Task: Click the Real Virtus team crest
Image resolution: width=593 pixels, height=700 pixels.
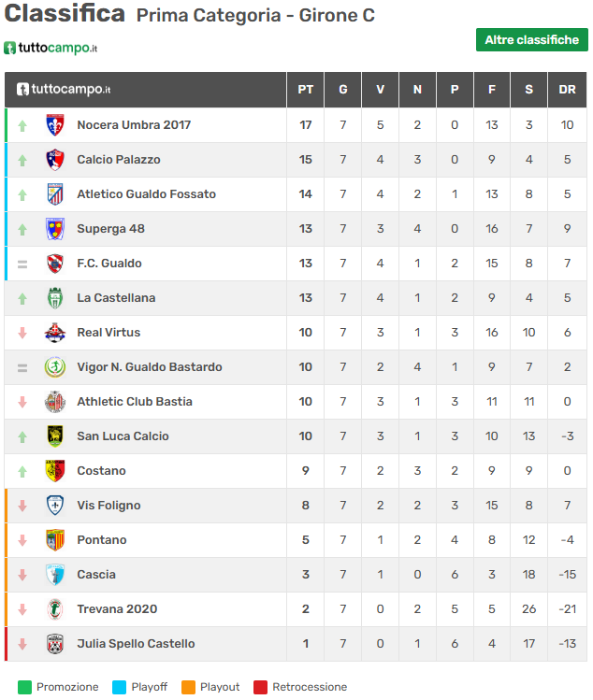Action: point(55,333)
